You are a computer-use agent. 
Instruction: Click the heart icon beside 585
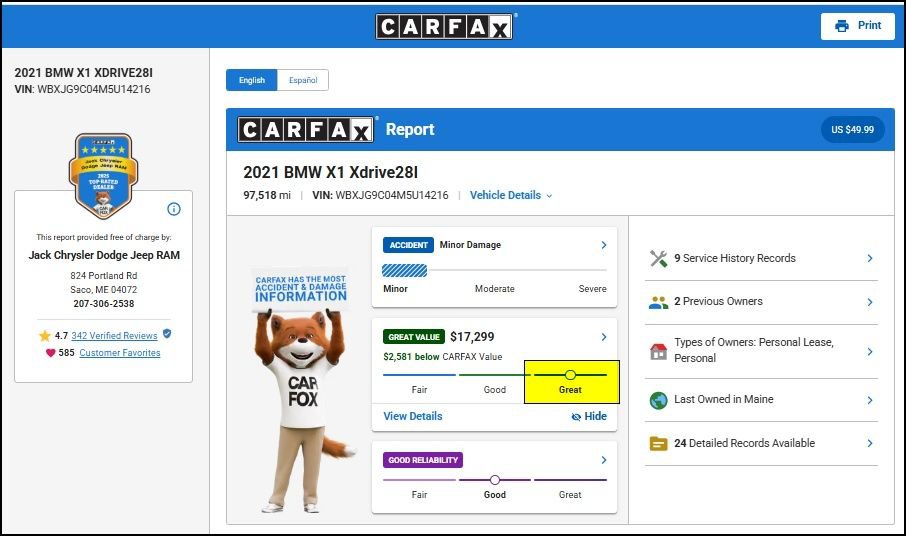[x=50, y=353]
